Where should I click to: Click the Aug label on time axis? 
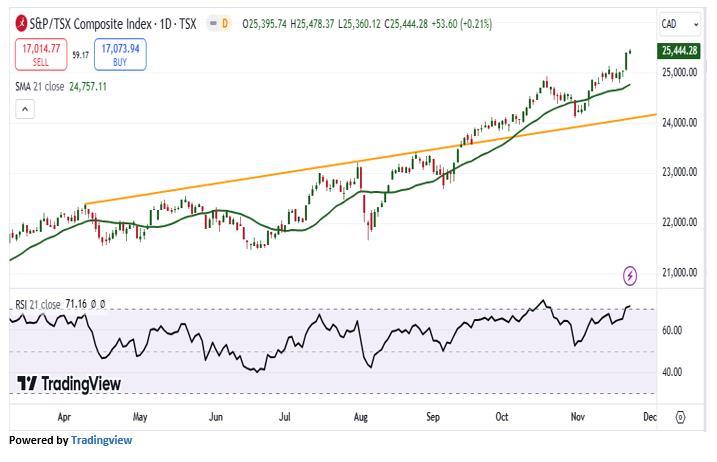click(359, 417)
